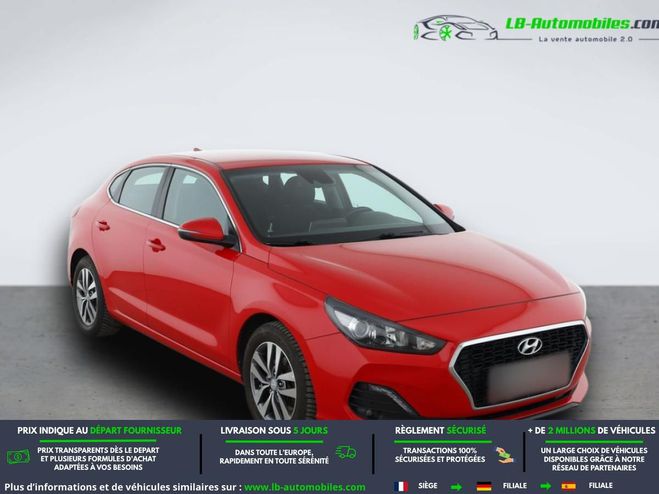This screenshot has width=659, height=494.
Task: Click the LB-Automobiles.com logo text
Action: coord(582,24)
